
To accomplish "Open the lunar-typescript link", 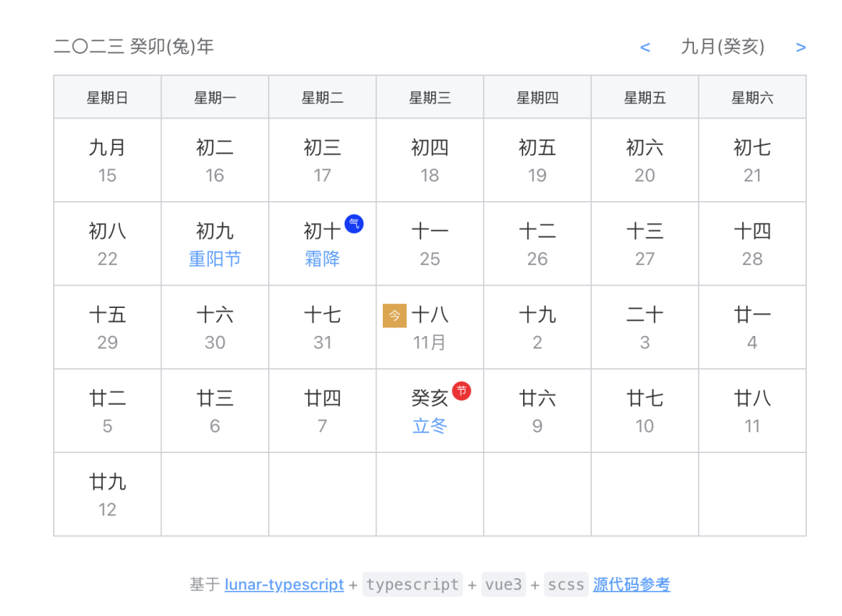I will tap(284, 584).
